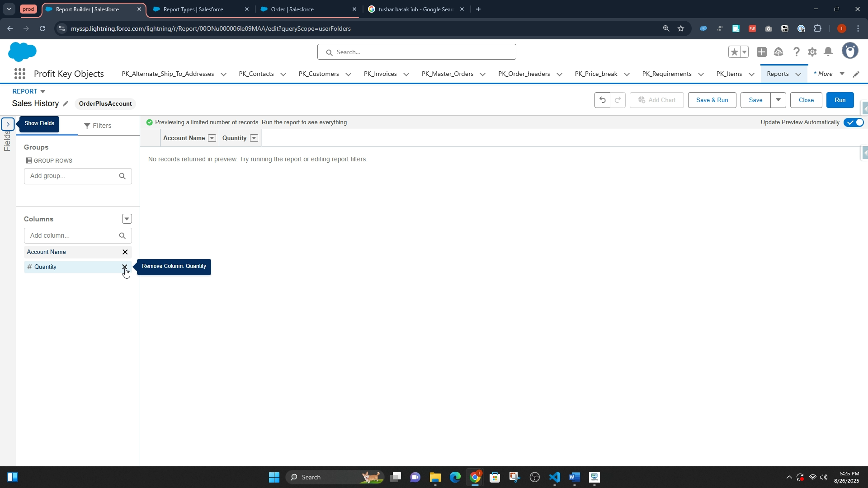Click the blue Run button
The height and width of the screenshot is (488, 868).
(840, 100)
